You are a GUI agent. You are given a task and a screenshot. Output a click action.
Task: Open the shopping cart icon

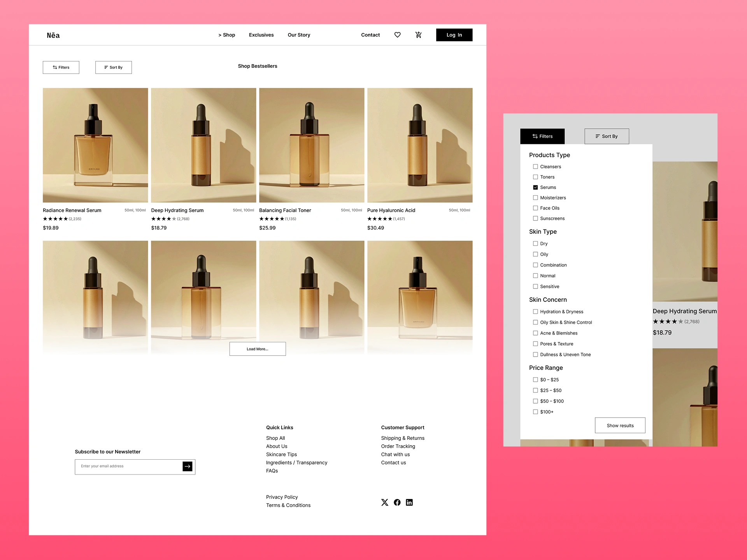pos(418,35)
